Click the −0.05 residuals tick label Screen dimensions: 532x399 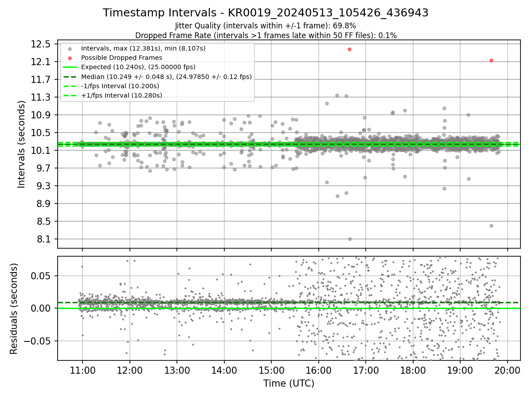pos(37,341)
